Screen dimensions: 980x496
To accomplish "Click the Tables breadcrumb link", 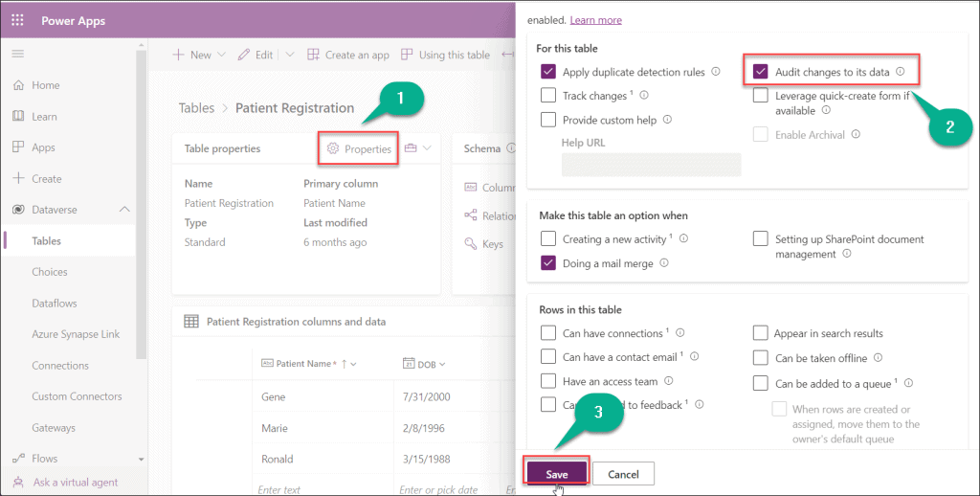I will point(196,107).
